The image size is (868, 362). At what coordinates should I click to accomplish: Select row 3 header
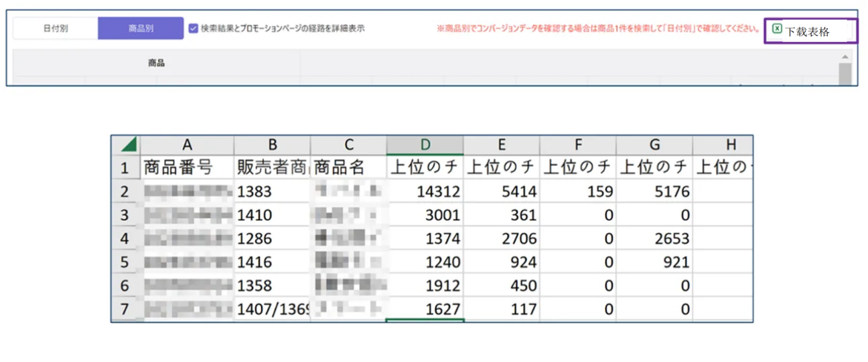coord(126,215)
